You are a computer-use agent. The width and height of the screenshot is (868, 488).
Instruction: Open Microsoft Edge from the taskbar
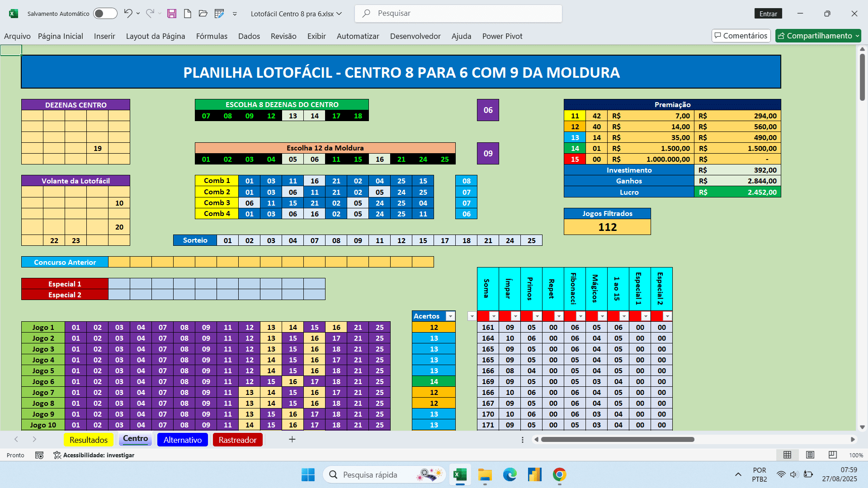click(x=509, y=474)
